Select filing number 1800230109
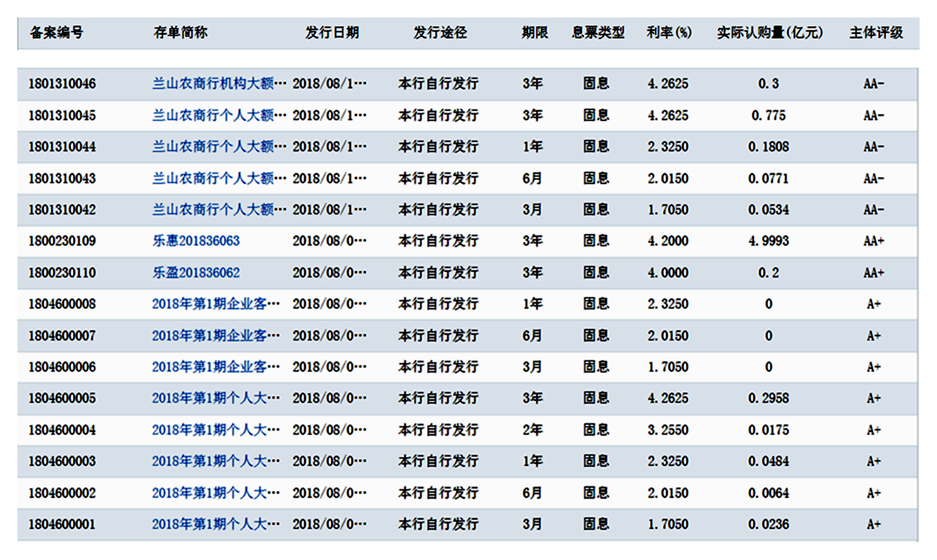Image resolution: width=937 pixels, height=560 pixels. click(x=62, y=241)
